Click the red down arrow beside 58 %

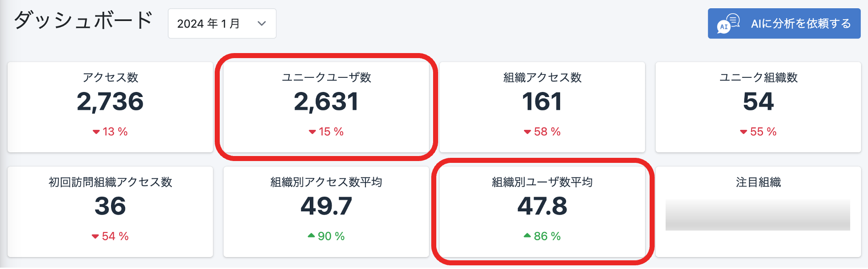[x=527, y=132]
